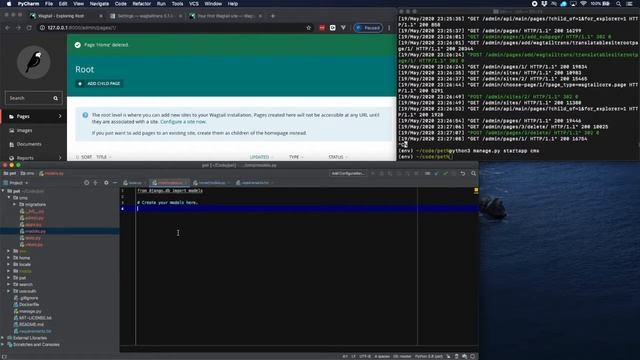Expand the migrations folder

point(15,204)
